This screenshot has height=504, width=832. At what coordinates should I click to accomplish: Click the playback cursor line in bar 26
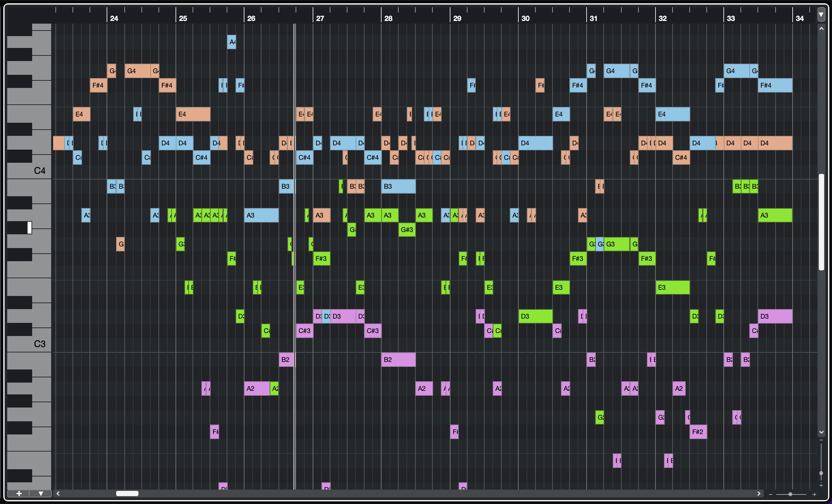pyautogui.click(x=294, y=257)
